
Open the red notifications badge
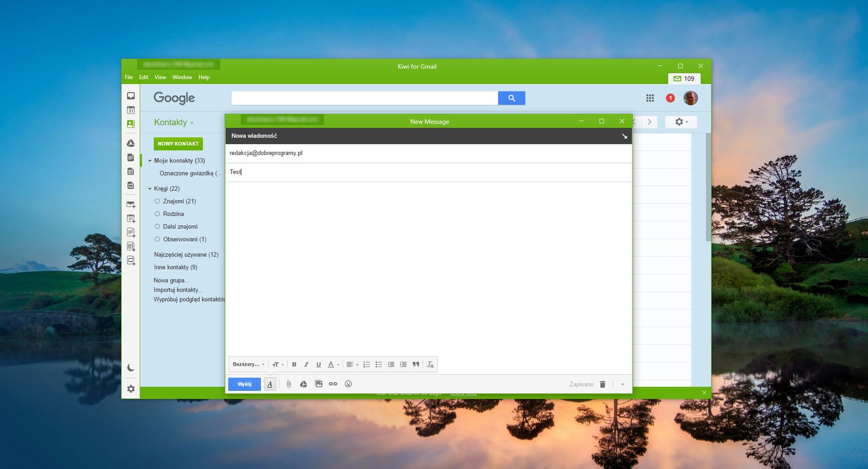[670, 98]
